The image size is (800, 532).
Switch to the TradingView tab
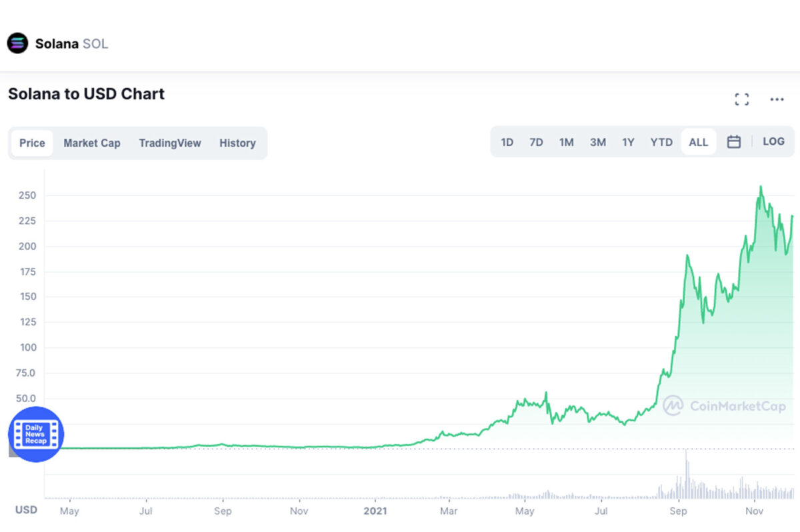click(170, 143)
